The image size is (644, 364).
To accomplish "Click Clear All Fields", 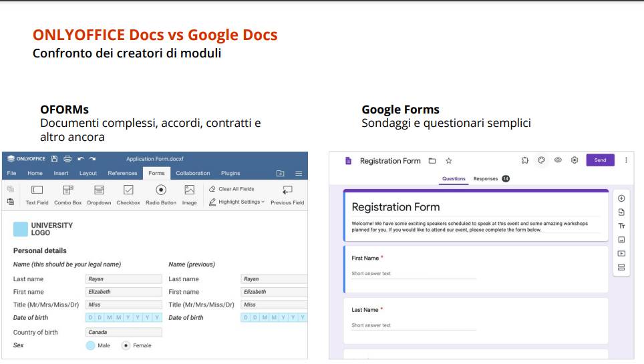I will click(232, 189).
